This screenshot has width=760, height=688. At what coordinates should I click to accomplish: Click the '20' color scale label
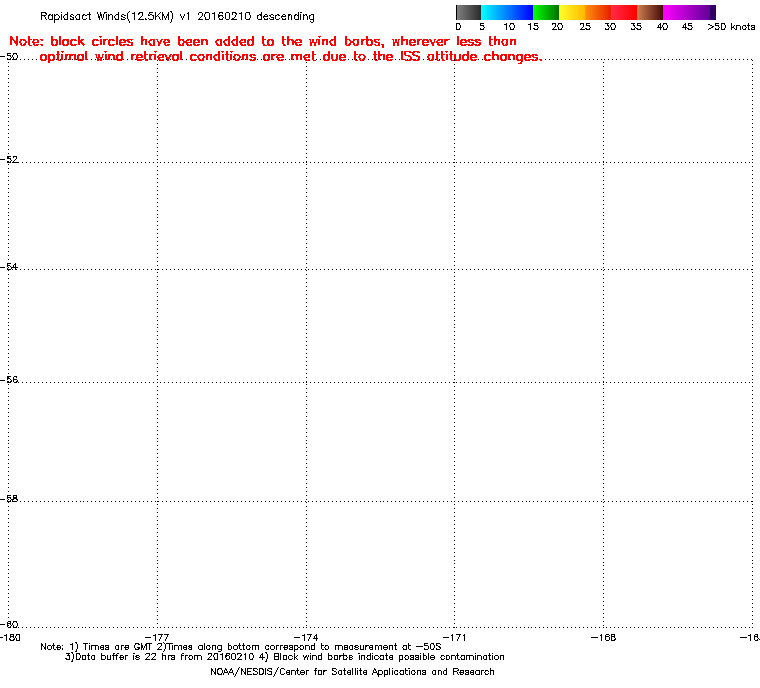click(557, 27)
